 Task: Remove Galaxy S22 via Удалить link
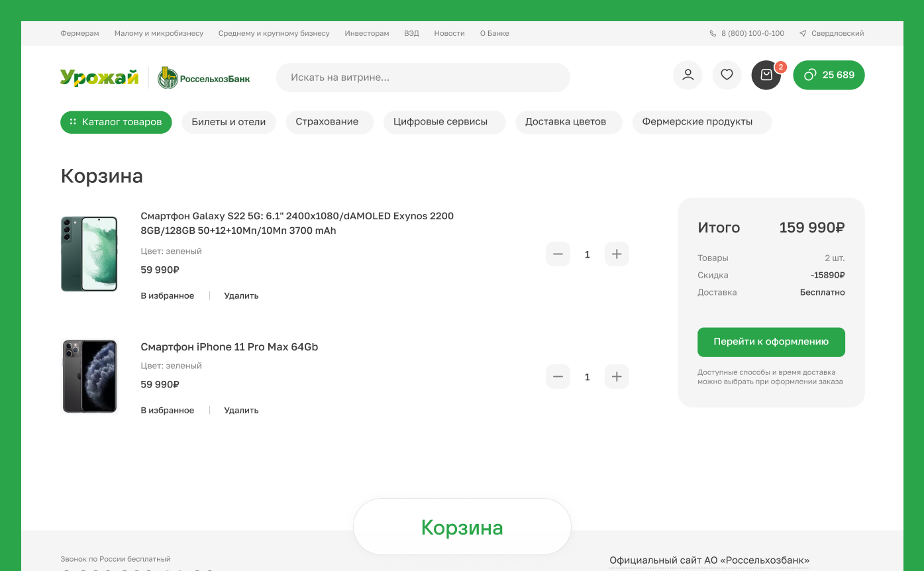click(241, 295)
